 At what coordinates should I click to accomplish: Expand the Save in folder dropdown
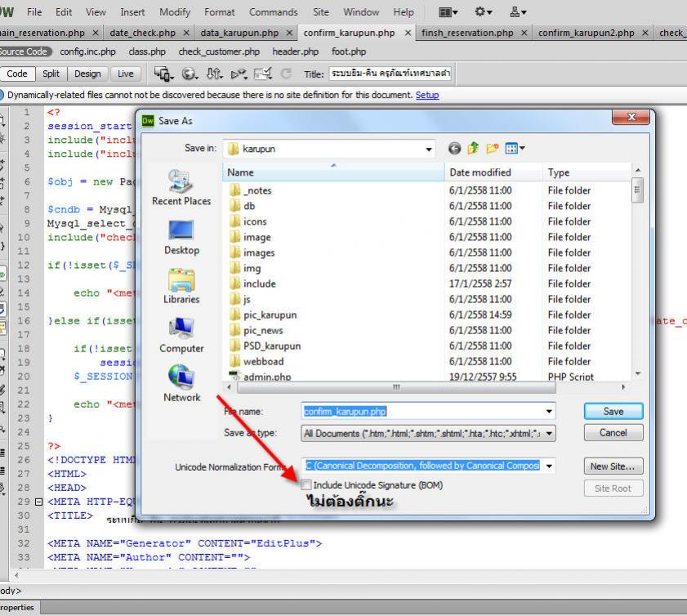[429, 150]
